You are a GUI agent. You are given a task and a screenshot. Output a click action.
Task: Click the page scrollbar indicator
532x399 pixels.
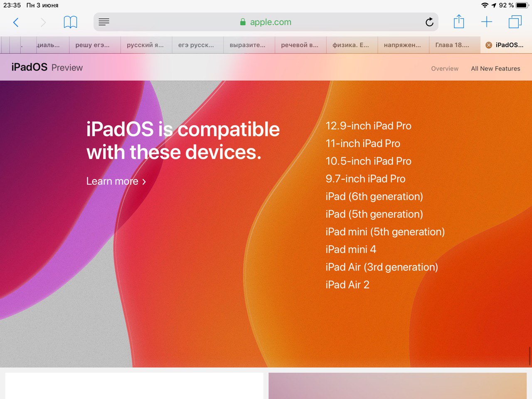530,356
